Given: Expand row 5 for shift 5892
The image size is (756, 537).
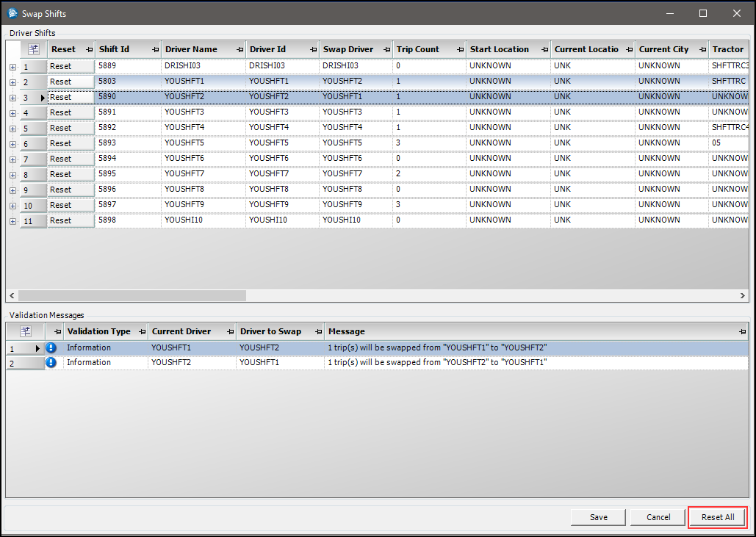Looking at the screenshot, I should pos(13,129).
